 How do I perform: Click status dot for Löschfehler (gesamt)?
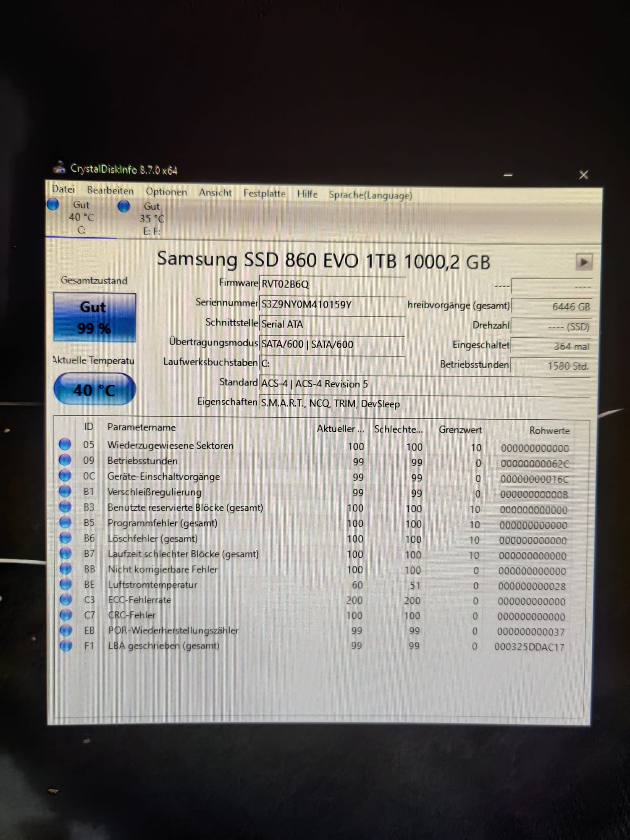coord(65,537)
